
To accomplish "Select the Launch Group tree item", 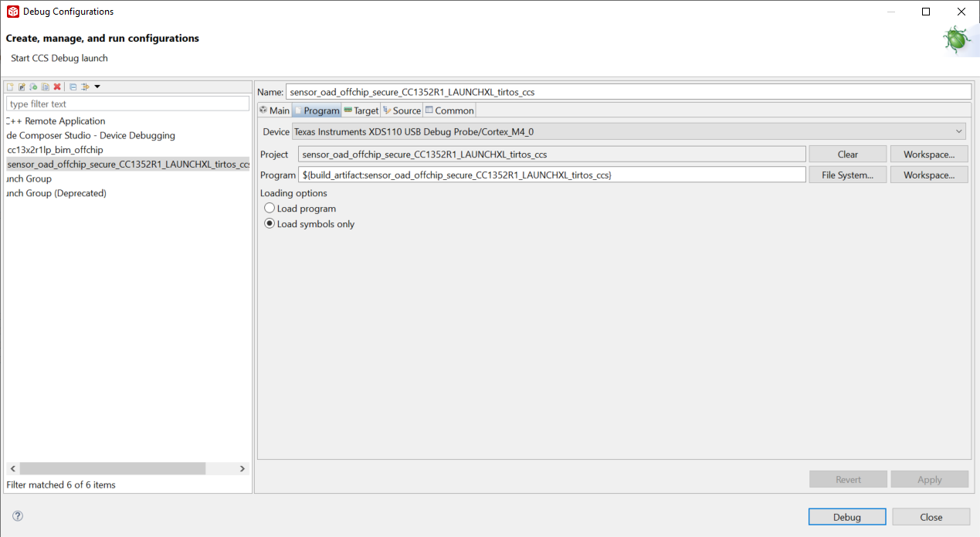I will click(29, 178).
